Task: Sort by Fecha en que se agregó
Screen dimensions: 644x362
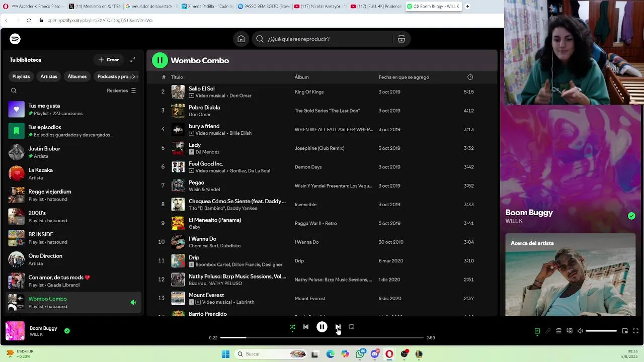Action: point(404,77)
